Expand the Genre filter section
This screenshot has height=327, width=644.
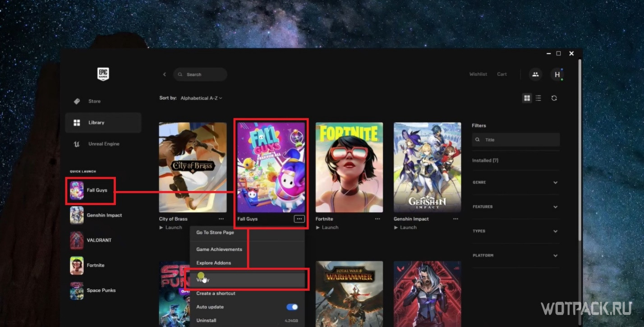pyautogui.click(x=555, y=182)
